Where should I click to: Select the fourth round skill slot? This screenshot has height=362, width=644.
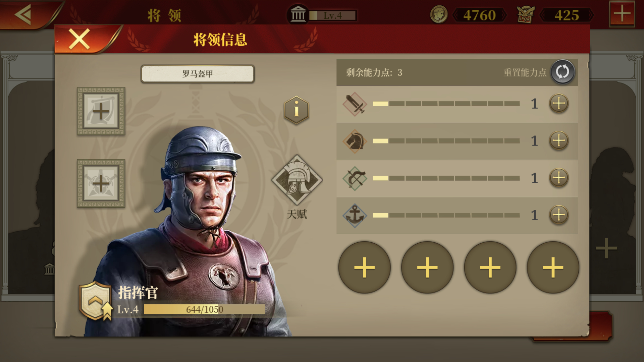pyautogui.click(x=553, y=267)
